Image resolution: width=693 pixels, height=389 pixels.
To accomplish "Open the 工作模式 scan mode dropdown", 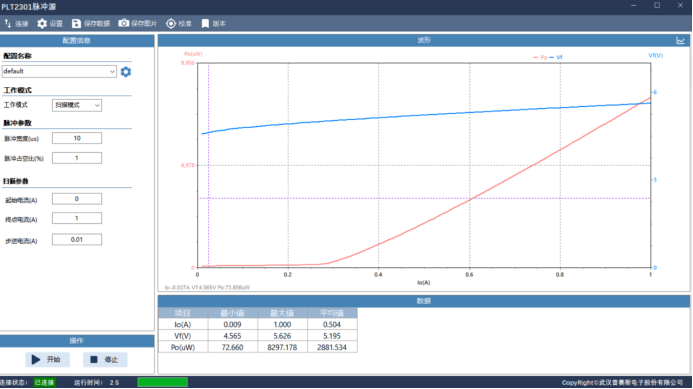I will tap(77, 105).
